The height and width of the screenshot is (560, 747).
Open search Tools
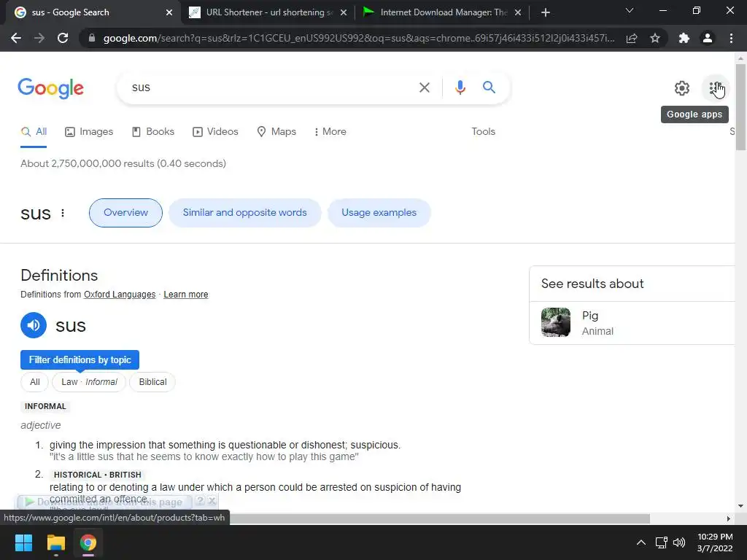pos(483,131)
